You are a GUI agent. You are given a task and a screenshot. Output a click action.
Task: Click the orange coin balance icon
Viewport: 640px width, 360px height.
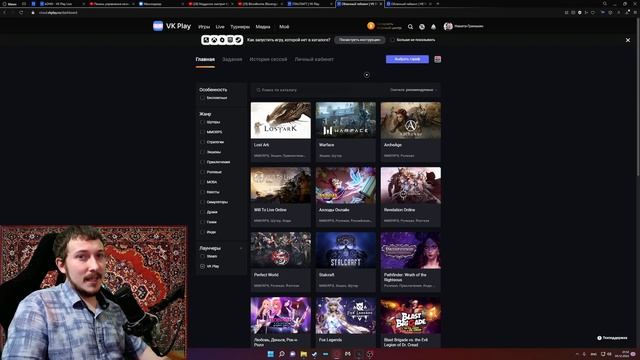(371, 26)
